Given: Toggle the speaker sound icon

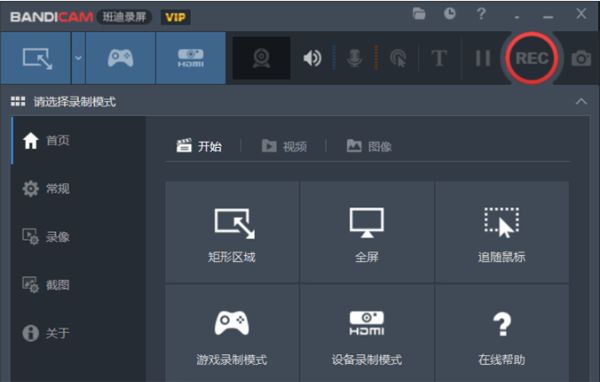Looking at the screenshot, I should [312, 58].
